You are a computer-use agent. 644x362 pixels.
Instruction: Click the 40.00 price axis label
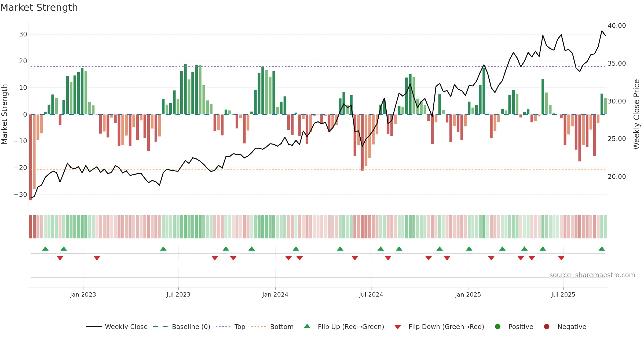point(617,26)
